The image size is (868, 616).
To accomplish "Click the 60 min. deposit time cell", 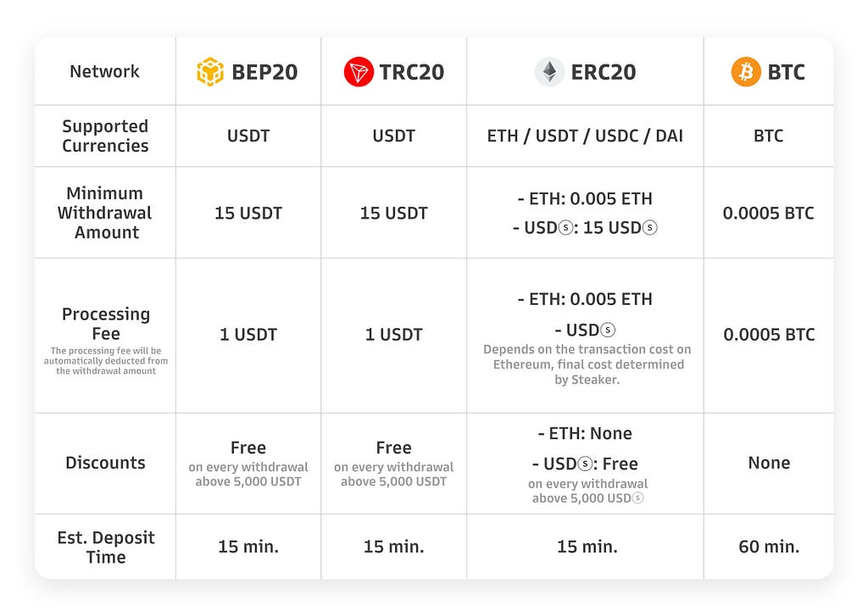I will 769,547.
